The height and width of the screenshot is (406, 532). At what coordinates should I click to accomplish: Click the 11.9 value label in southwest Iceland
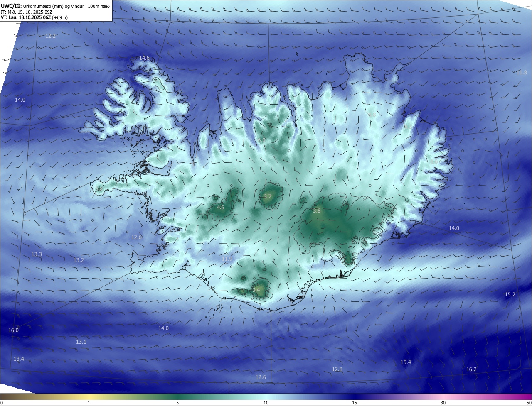pyautogui.click(x=227, y=259)
